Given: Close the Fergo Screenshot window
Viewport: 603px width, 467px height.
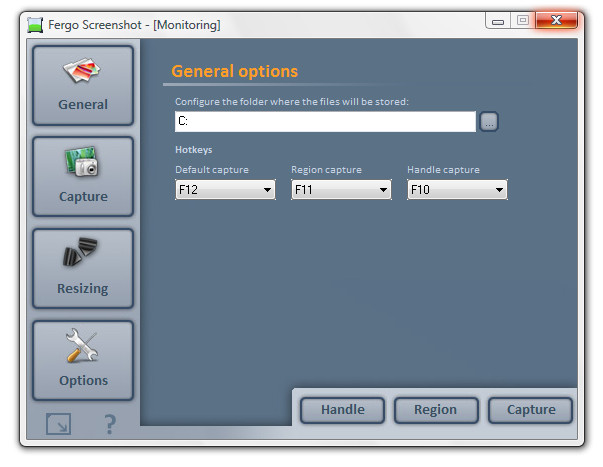Looking at the screenshot, I should click(556, 20).
